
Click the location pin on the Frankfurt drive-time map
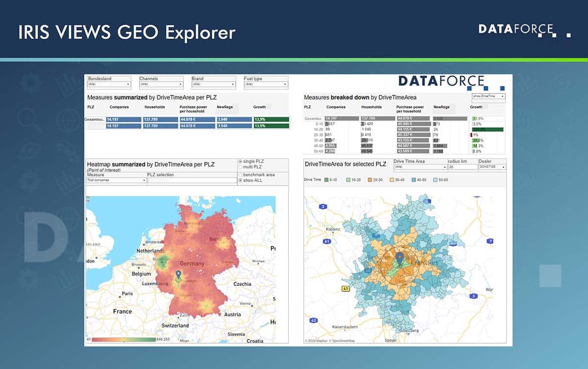400,259
